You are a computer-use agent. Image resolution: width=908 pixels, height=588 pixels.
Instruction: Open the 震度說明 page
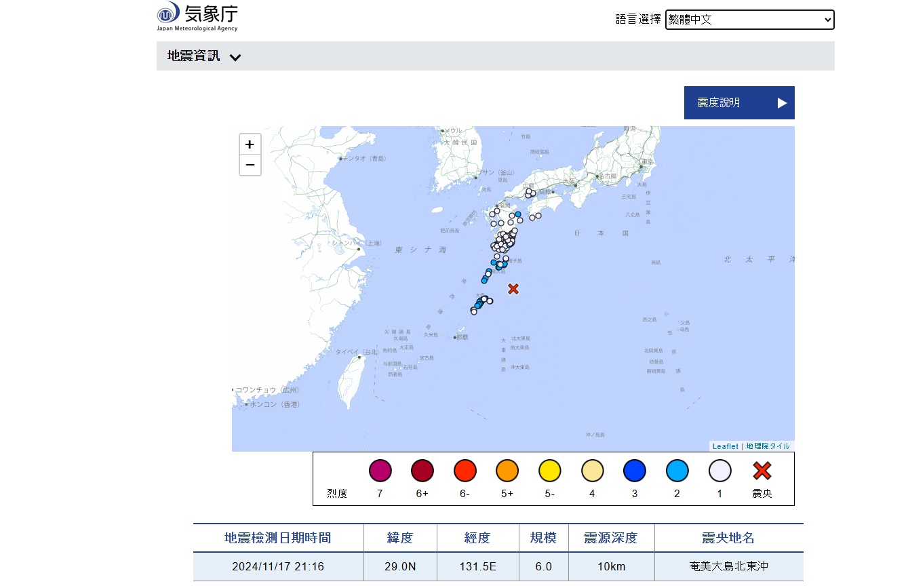coord(738,102)
